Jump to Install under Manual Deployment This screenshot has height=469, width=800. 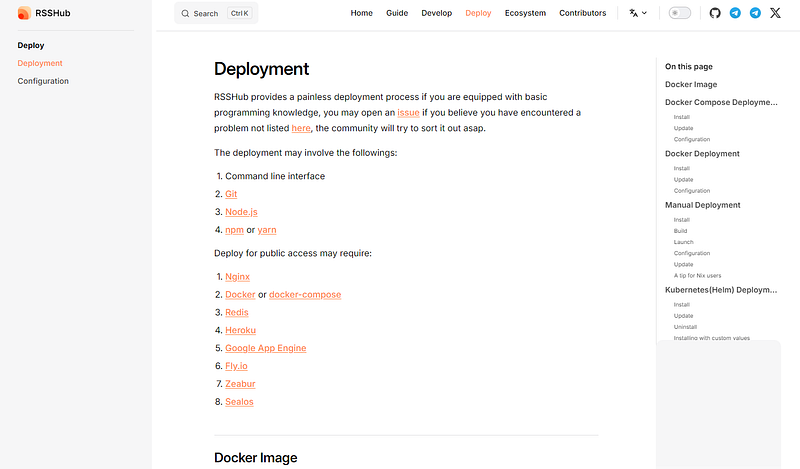pos(682,220)
